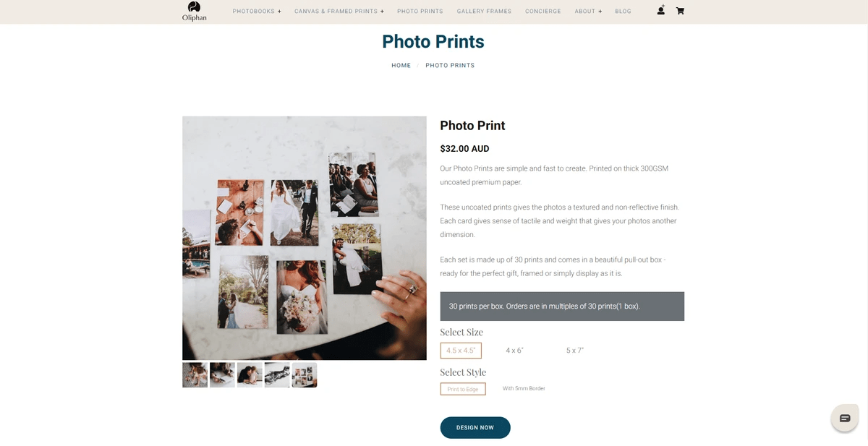Image resolution: width=868 pixels, height=446 pixels.
Task: Expand the About menu
Action: (x=588, y=12)
